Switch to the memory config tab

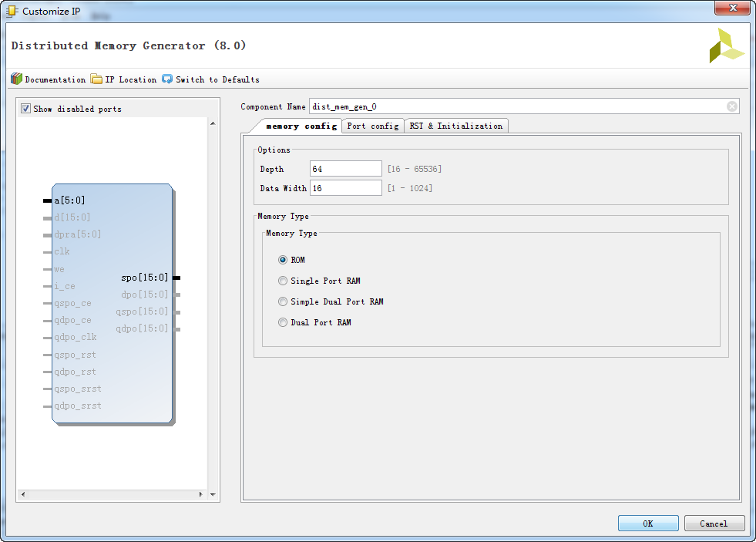pos(301,126)
